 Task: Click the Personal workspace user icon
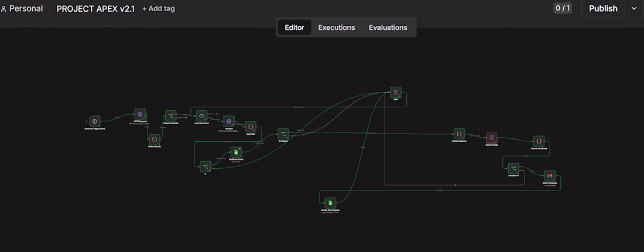pos(4,9)
